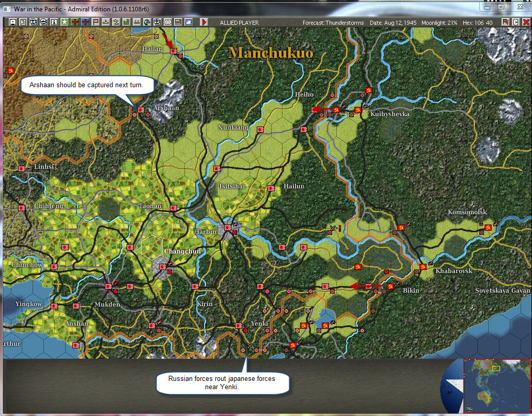Select the Soviet base marker at Kuibyshevka
This screenshot has height=416, width=532.
click(x=357, y=110)
